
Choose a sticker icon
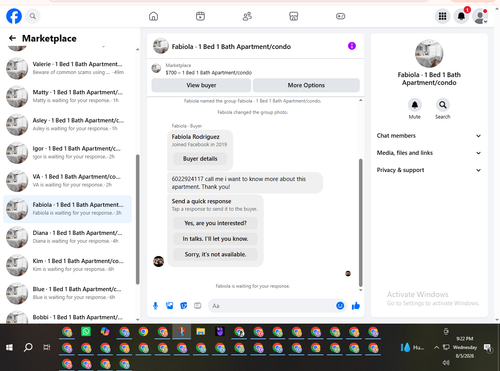point(184,306)
